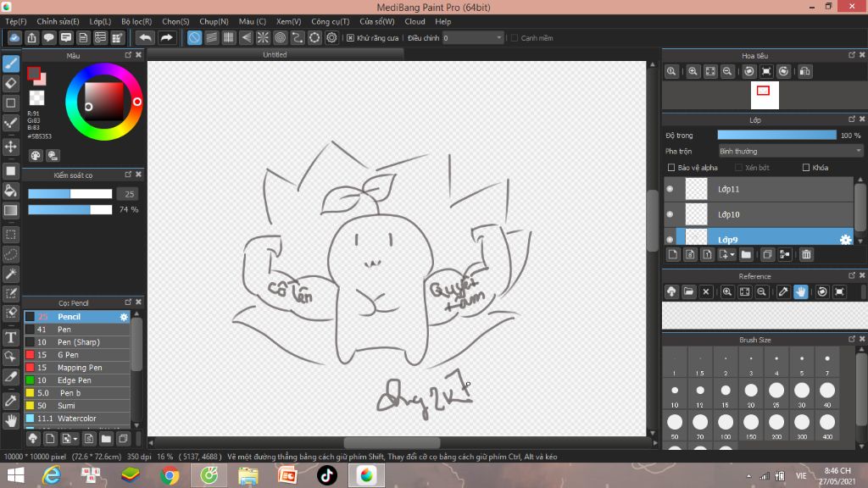Turn off snap guide icon

tap(194, 37)
